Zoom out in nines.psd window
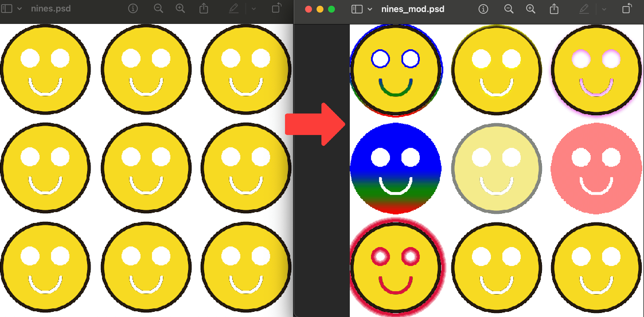The image size is (644, 317). 158,9
